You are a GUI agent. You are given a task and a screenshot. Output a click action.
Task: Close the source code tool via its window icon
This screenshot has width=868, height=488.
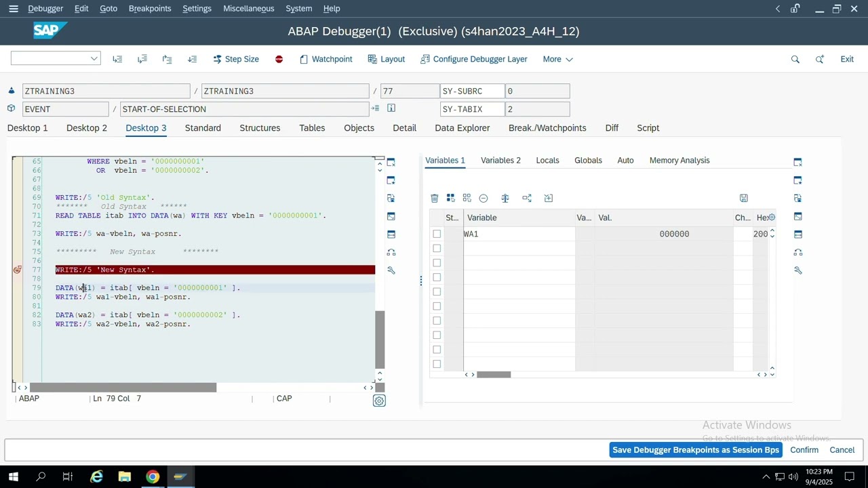(391, 162)
